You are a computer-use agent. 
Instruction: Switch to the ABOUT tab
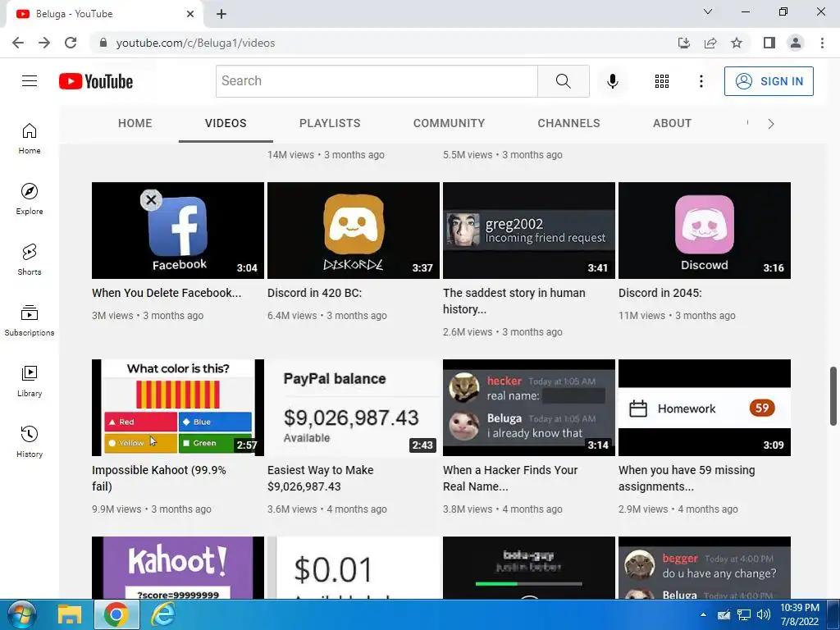[673, 123]
